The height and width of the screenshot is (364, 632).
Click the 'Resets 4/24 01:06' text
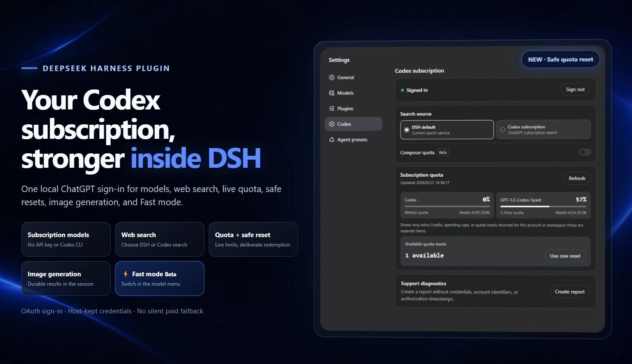[x=571, y=212]
